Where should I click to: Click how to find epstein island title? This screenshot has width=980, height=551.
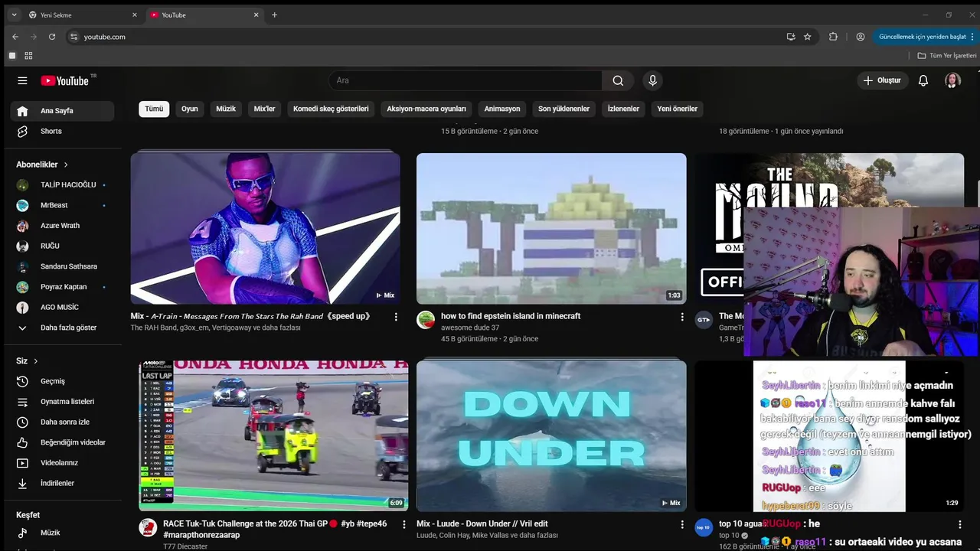pyautogui.click(x=511, y=316)
